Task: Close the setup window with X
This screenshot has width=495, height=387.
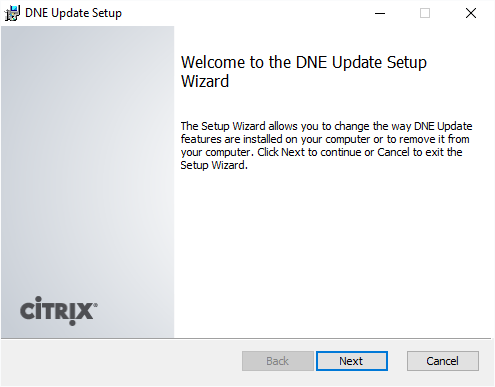Action: (x=471, y=13)
